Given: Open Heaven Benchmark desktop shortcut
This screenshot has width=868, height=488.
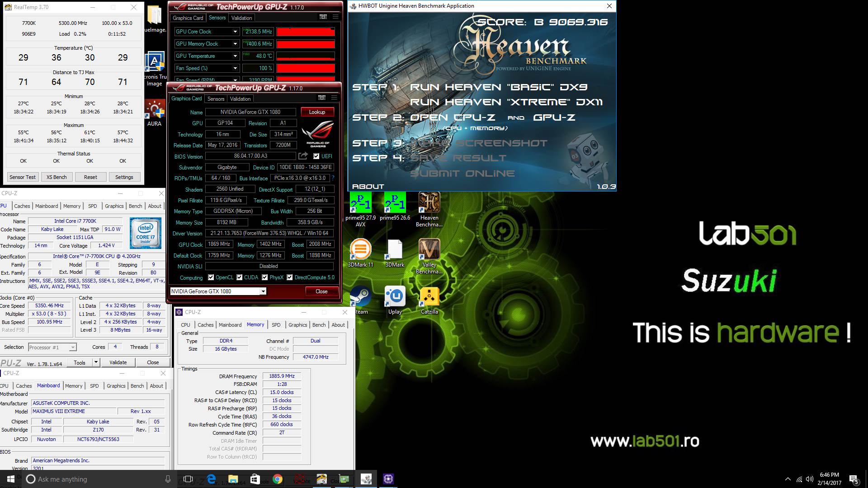Looking at the screenshot, I should click(429, 209).
